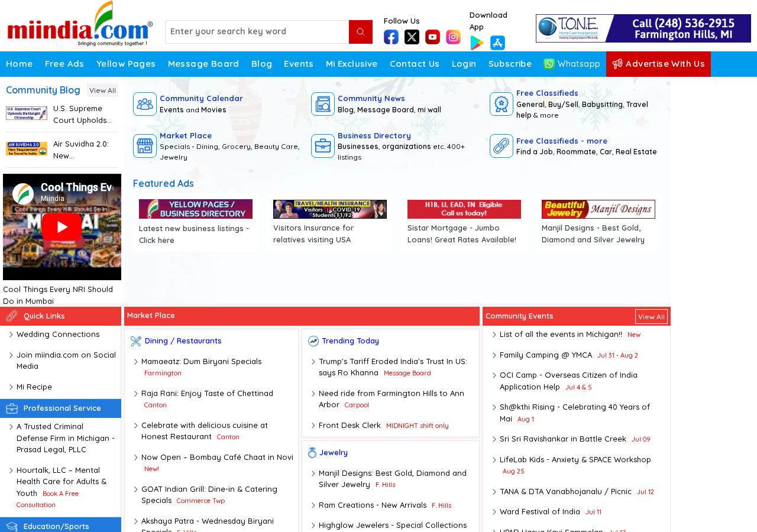Open TANA & DTA Vanabhojanalu / Picnic event
Image resolution: width=757 pixels, height=532 pixels.
tap(565, 492)
